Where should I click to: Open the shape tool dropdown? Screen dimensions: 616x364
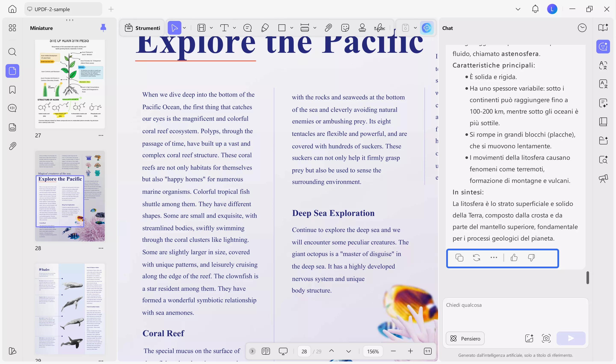[x=292, y=28]
